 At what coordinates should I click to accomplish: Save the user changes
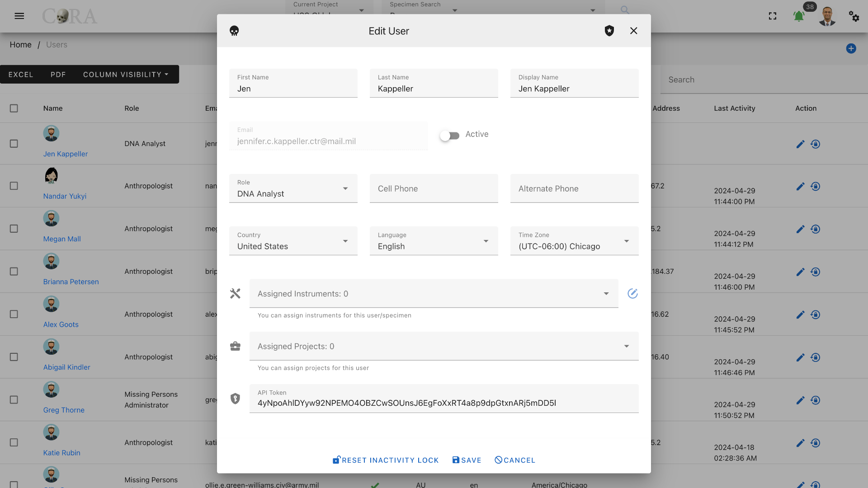(x=467, y=460)
